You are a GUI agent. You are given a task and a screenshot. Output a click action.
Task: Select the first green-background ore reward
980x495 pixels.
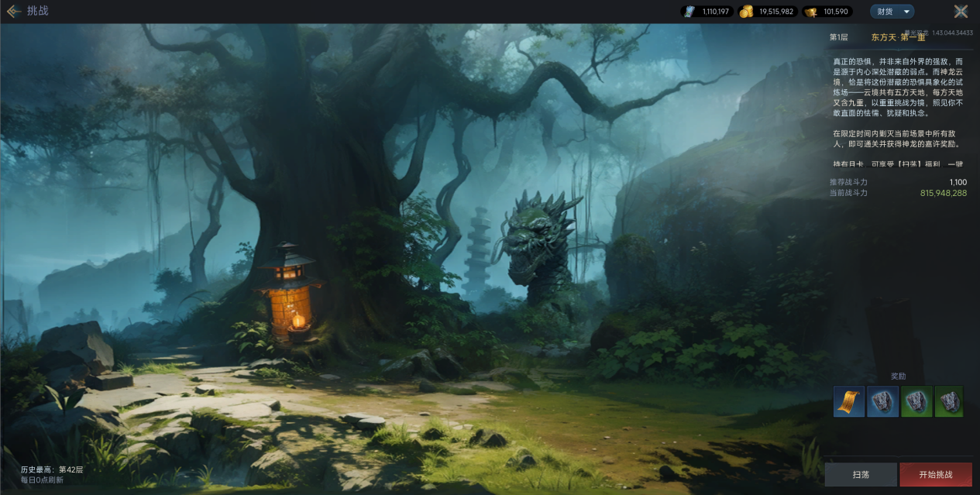[x=916, y=401]
